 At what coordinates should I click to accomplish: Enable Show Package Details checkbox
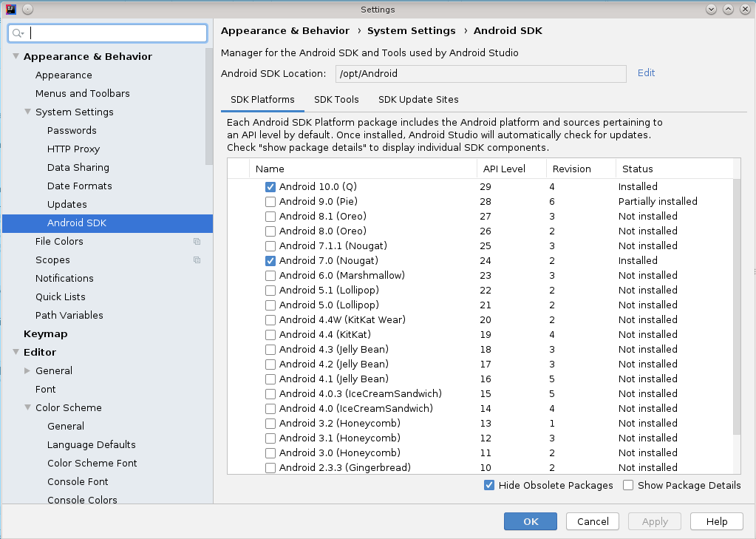coord(627,486)
